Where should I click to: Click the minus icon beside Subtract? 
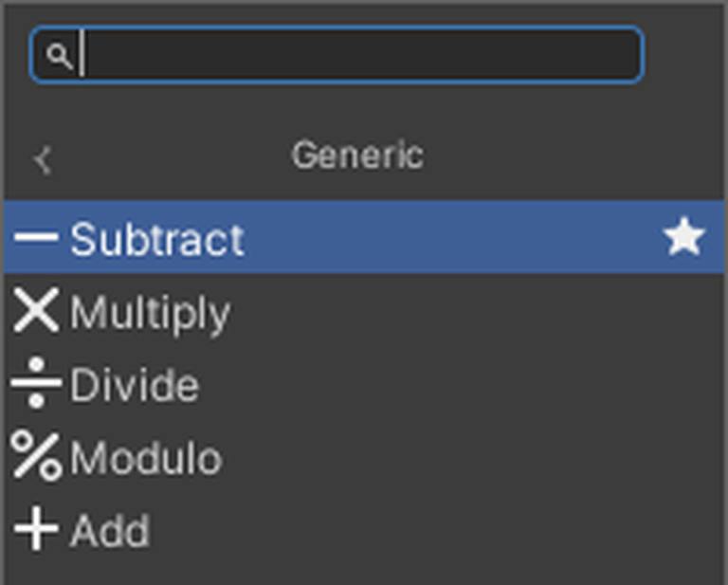pos(36,237)
